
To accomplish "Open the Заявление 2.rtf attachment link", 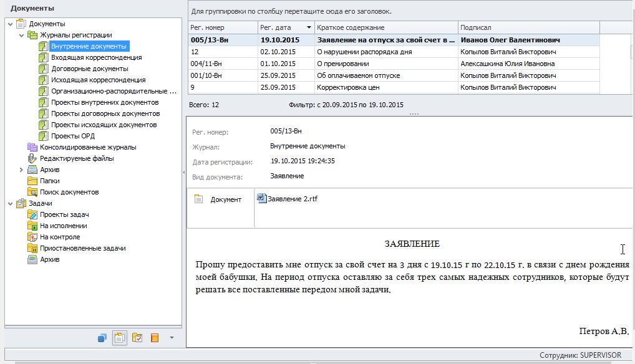I will click(293, 199).
